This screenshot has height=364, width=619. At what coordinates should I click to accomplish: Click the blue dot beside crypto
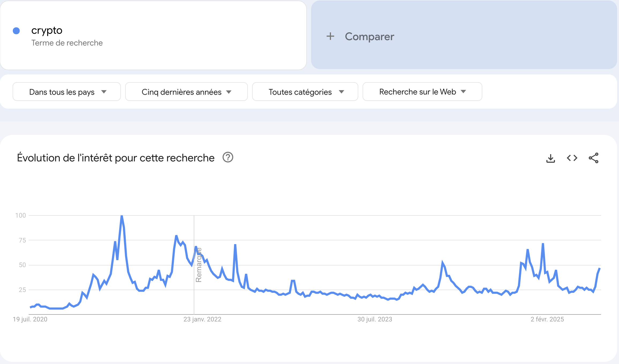tap(17, 31)
